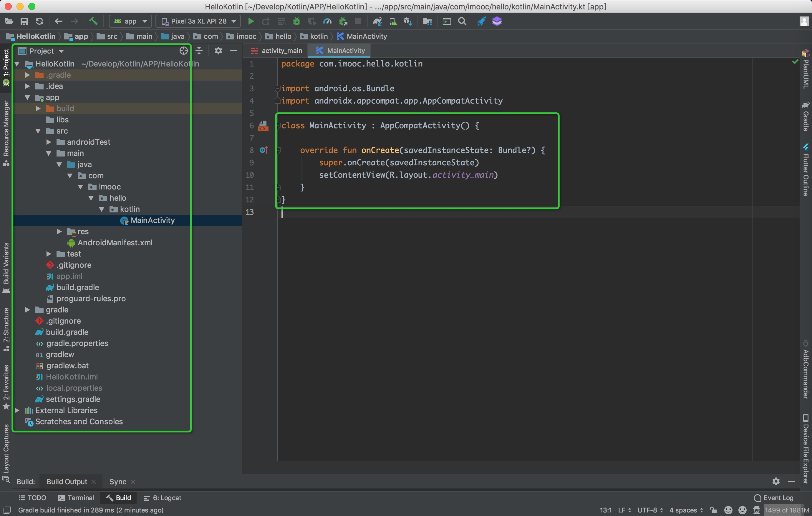Click the sad face feedback icon

click(742, 510)
